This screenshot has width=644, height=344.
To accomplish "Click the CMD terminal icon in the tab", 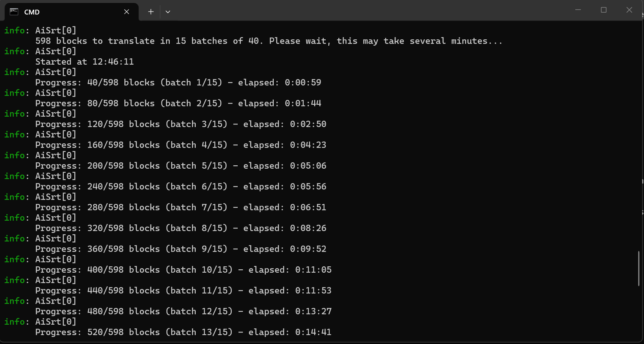I will (x=14, y=12).
